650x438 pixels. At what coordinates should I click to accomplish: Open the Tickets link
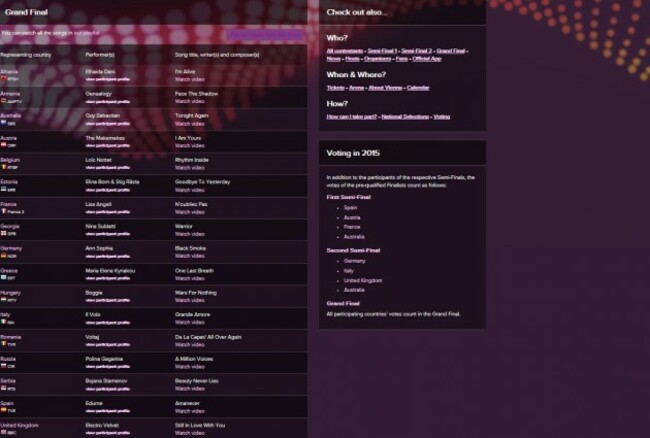point(337,87)
